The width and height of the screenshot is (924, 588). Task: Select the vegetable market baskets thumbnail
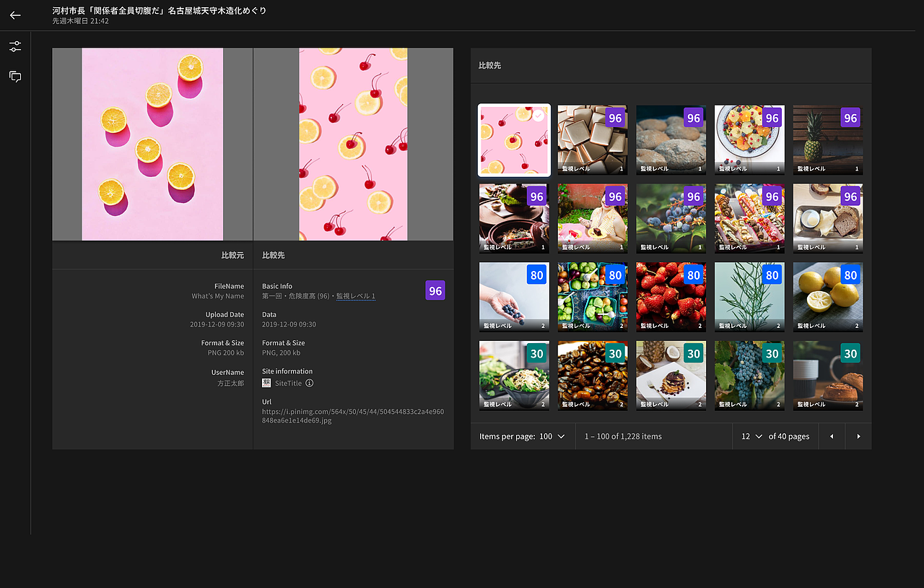coord(593,297)
